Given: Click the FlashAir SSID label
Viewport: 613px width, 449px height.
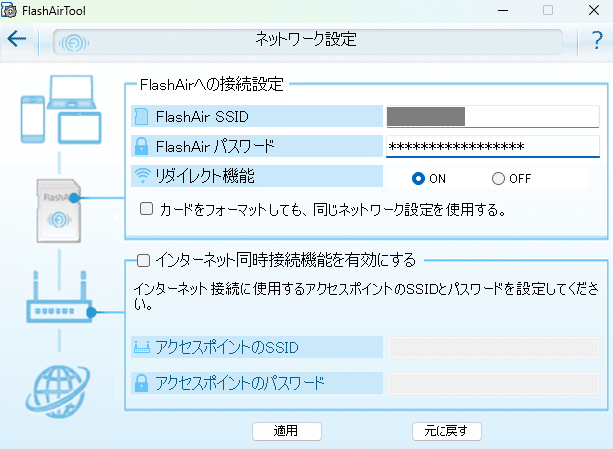Looking at the screenshot, I should 202,116.
